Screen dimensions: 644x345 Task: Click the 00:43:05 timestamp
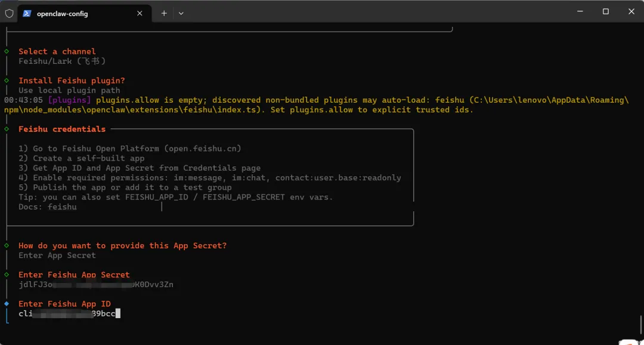coord(23,100)
